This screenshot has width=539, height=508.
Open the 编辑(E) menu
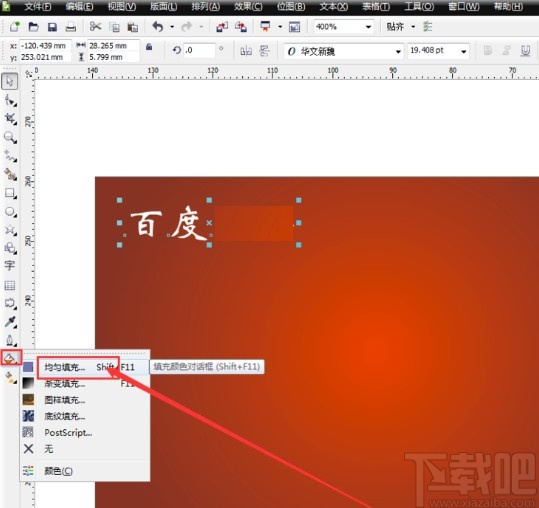(x=80, y=7)
